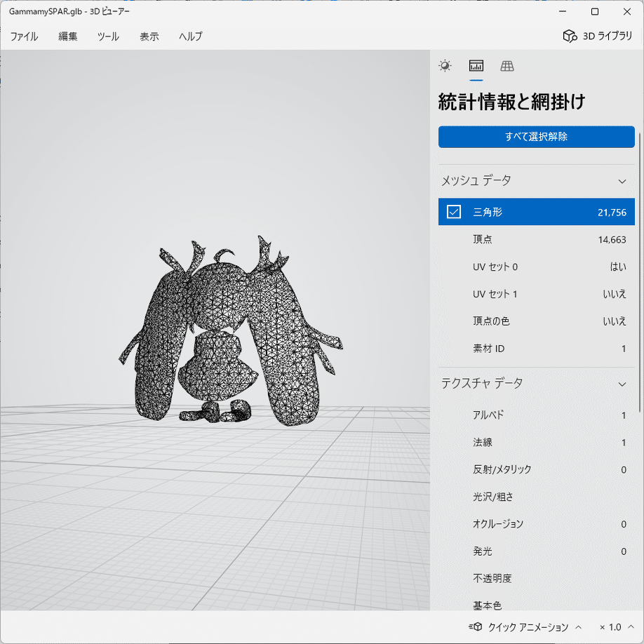
Task: Select the UV セット 0 row
Action: pyautogui.click(x=537, y=267)
